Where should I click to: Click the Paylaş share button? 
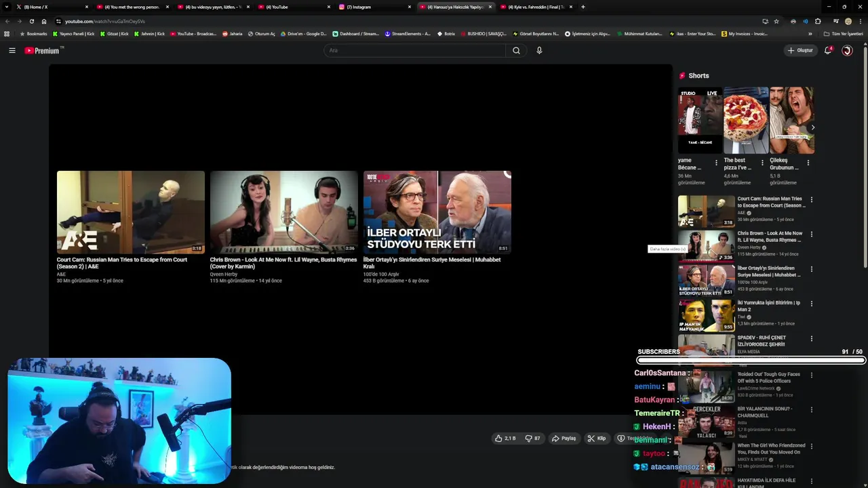coord(564,439)
